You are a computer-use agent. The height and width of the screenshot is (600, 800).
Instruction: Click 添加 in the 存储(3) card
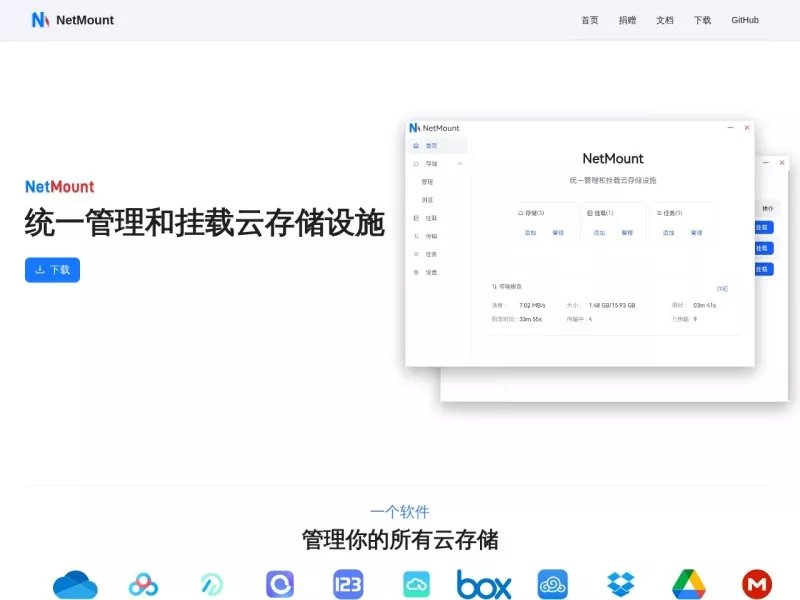[x=531, y=233]
